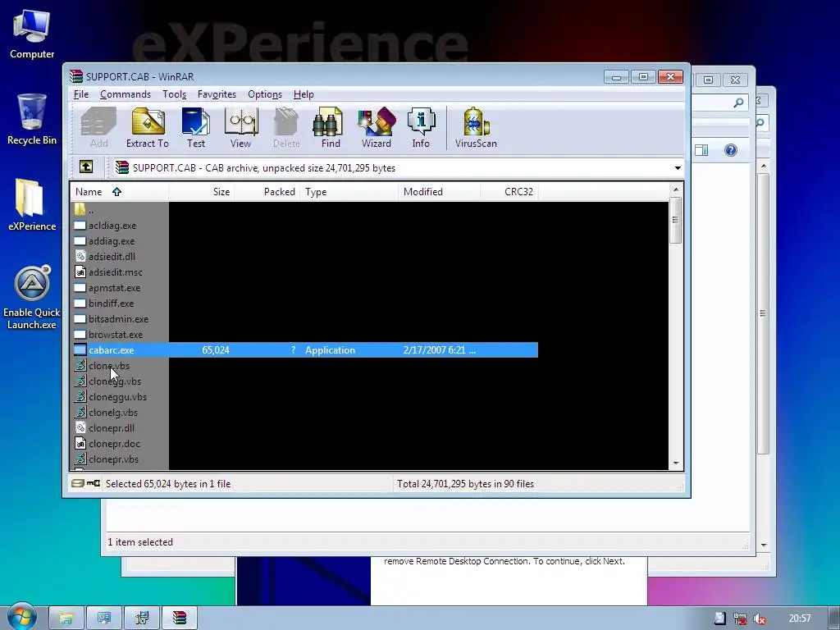The image size is (840, 630).
Task: Start VirusScan on the archive
Action: [x=476, y=127]
